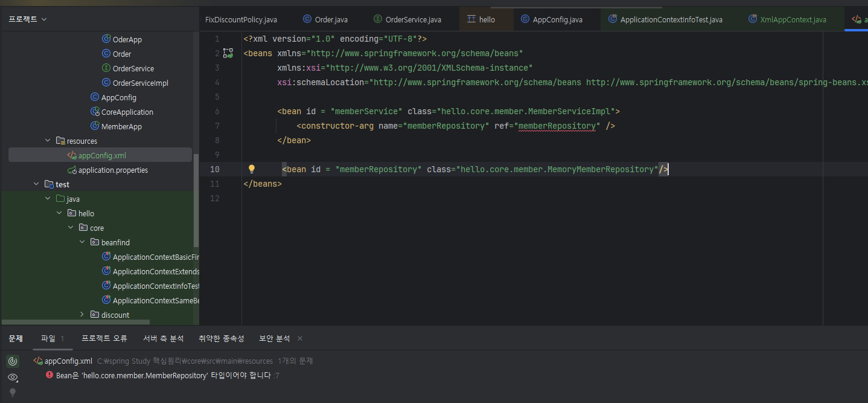
Task: Collapse the java folder under test
Action: (48, 199)
